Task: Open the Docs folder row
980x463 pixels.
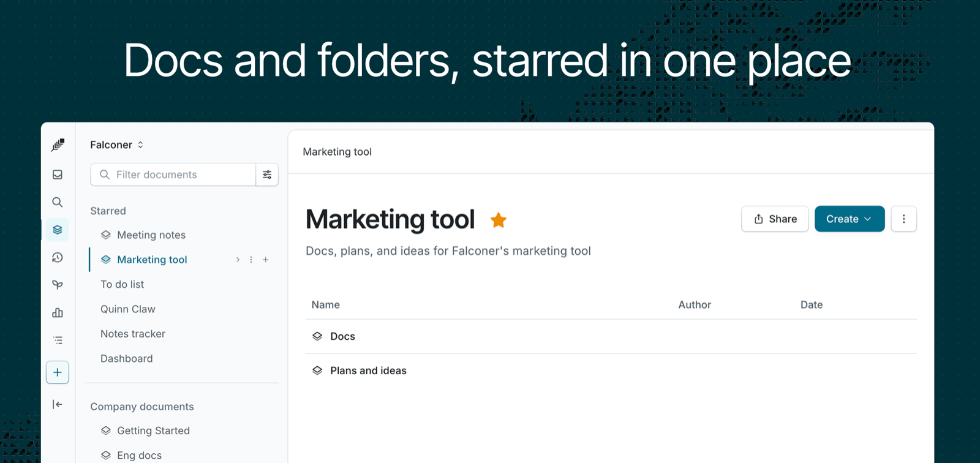Action: click(611, 336)
